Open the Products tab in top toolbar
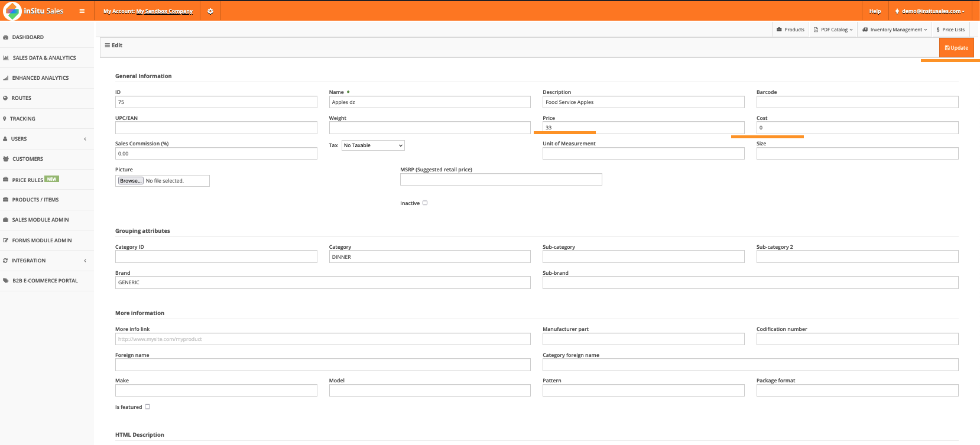Screen dimensions: 980x445 [x=790, y=30]
